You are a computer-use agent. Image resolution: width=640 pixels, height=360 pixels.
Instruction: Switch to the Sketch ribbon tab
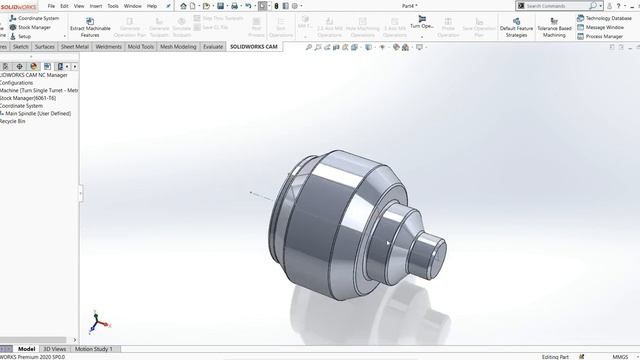20,47
